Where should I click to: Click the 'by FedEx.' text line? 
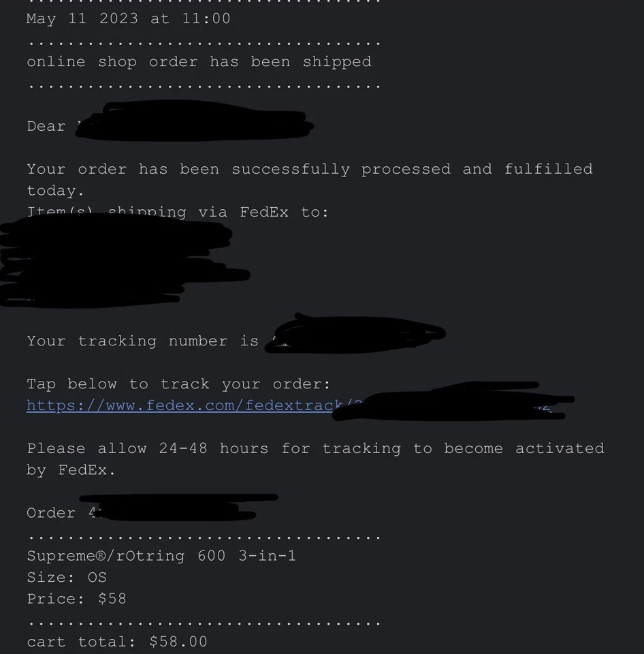tap(71, 470)
